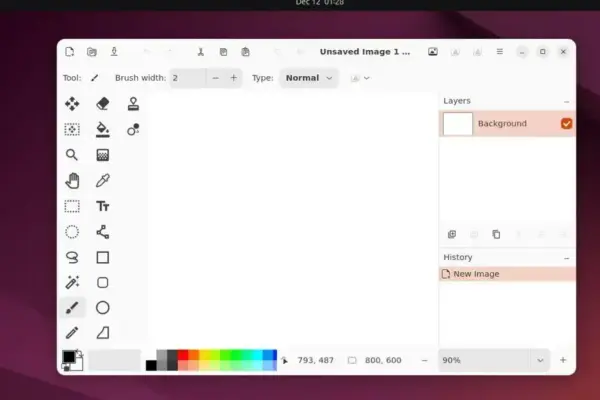Add a new layer with the add layer icon

pos(452,234)
